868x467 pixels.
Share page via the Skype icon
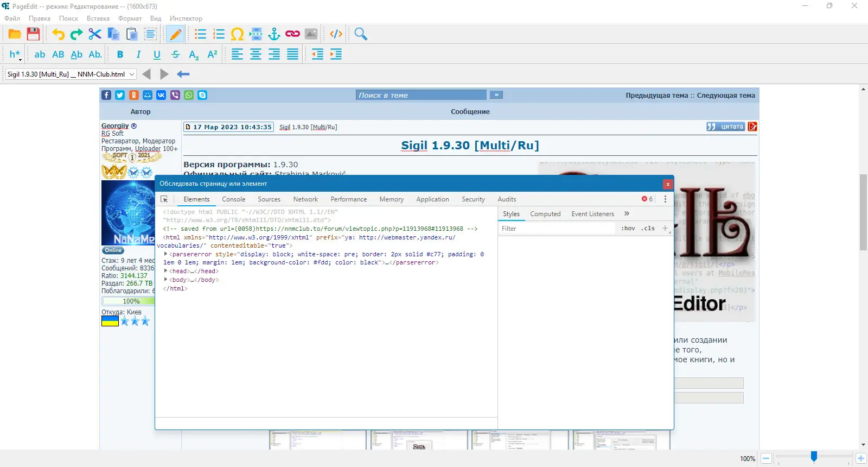coord(202,95)
